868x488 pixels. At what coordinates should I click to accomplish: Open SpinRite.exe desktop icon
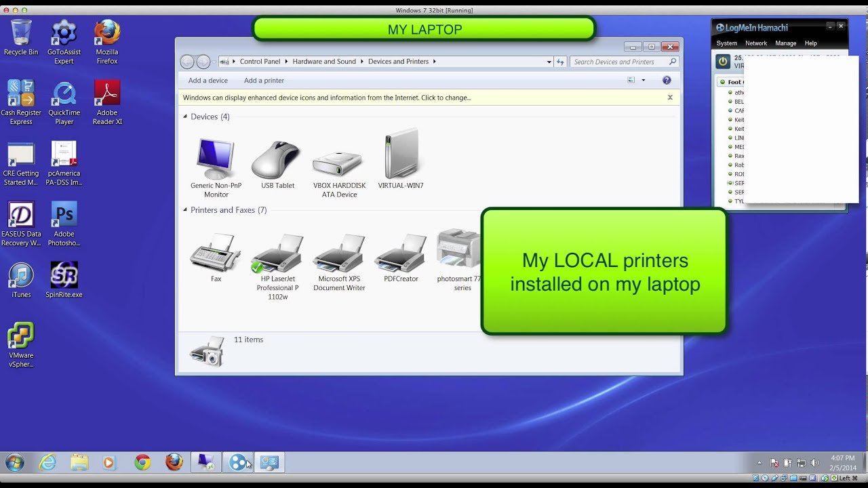[64, 281]
